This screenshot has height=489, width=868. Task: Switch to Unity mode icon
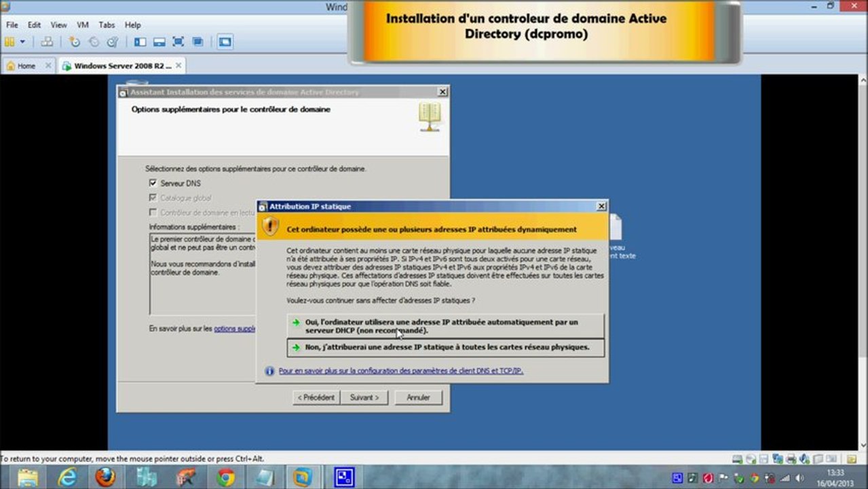pos(197,42)
